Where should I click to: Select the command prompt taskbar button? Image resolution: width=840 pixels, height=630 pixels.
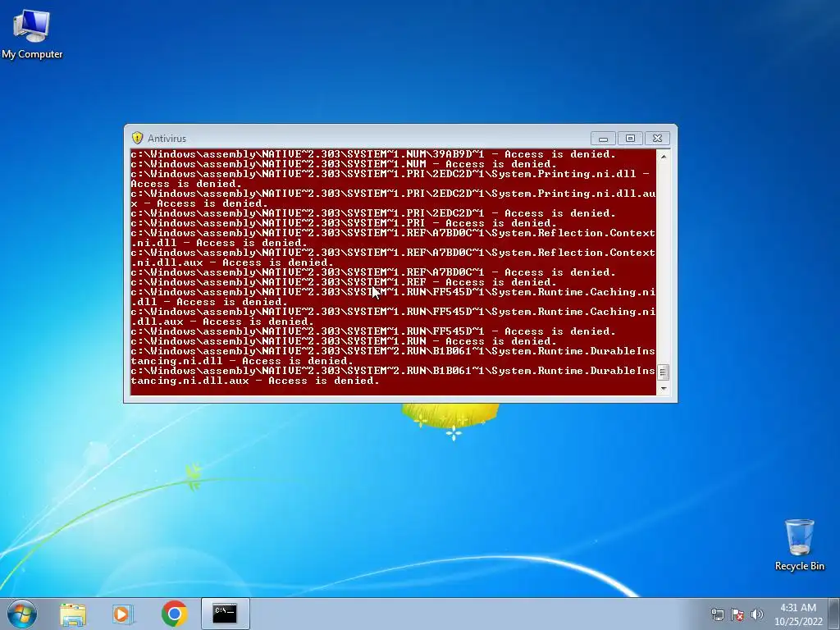coord(225,614)
